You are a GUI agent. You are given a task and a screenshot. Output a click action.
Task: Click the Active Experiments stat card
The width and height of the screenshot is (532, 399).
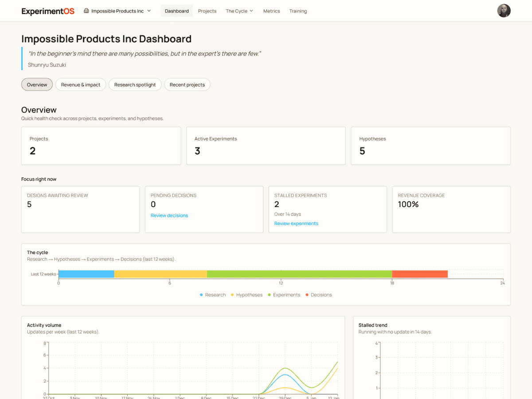point(266,145)
